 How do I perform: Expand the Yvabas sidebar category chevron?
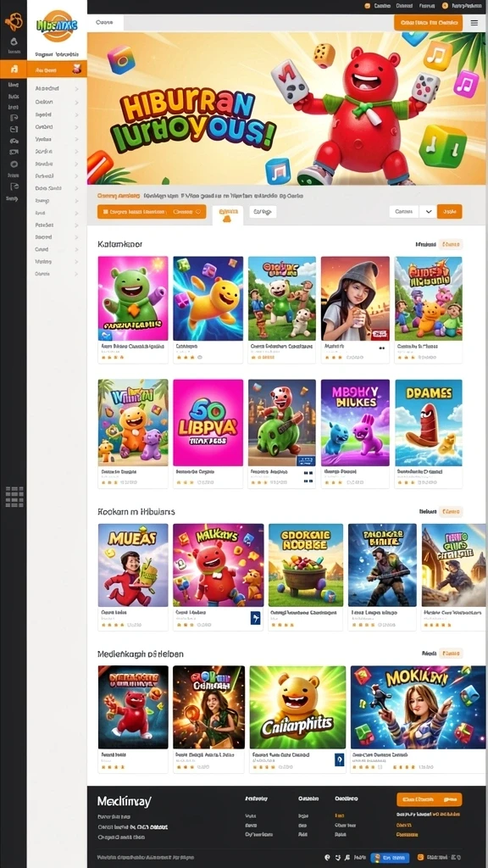75,140
